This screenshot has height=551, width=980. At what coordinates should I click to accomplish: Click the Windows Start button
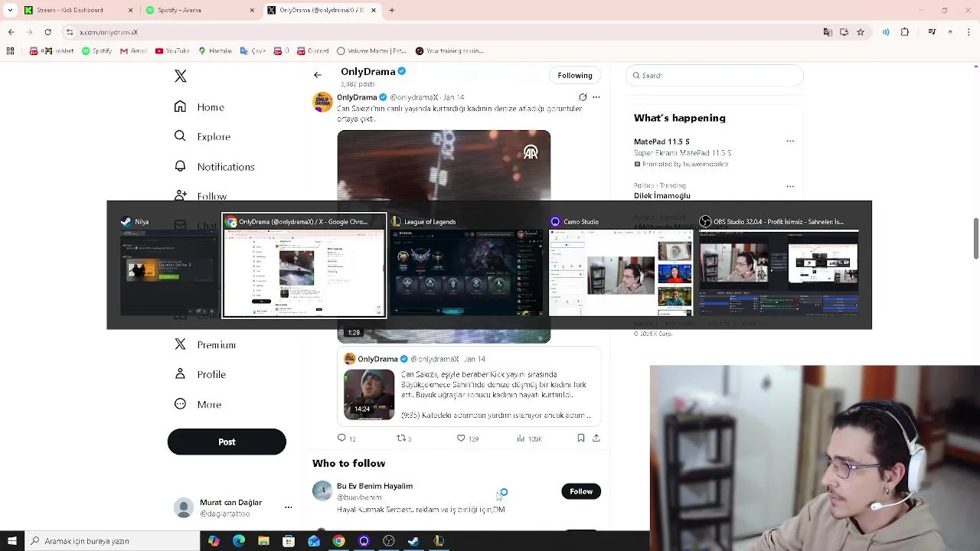11,541
